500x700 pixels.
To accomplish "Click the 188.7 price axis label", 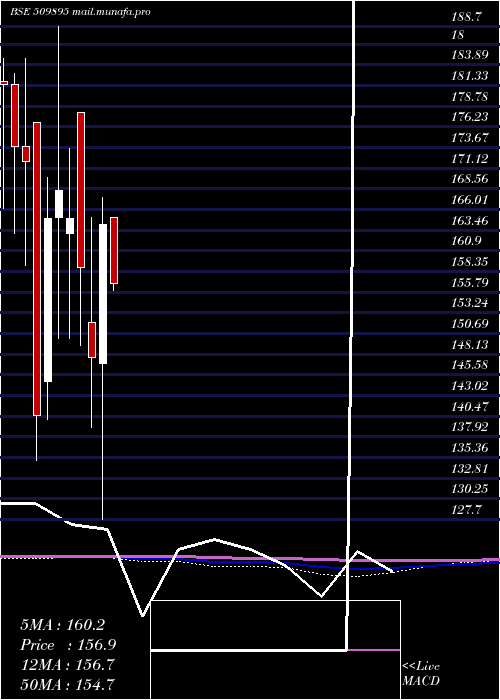I will pos(467,17).
